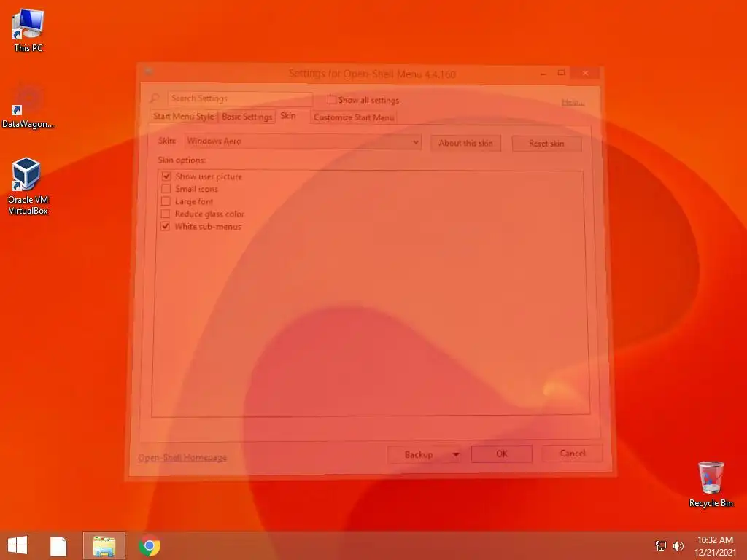Click the About this skin button
The height and width of the screenshot is (560, 747).
coord(465,143)
